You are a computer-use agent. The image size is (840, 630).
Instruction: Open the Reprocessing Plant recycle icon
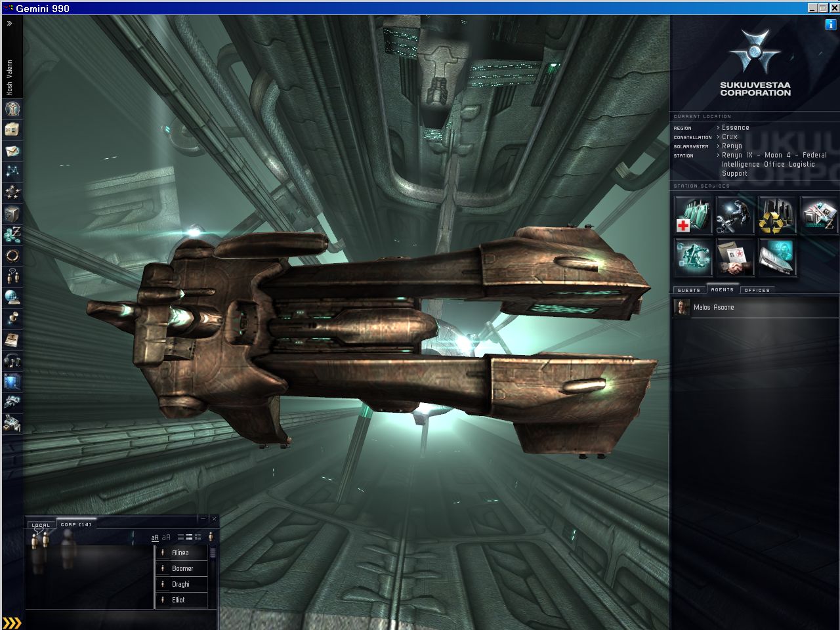[x=777, y=215]
